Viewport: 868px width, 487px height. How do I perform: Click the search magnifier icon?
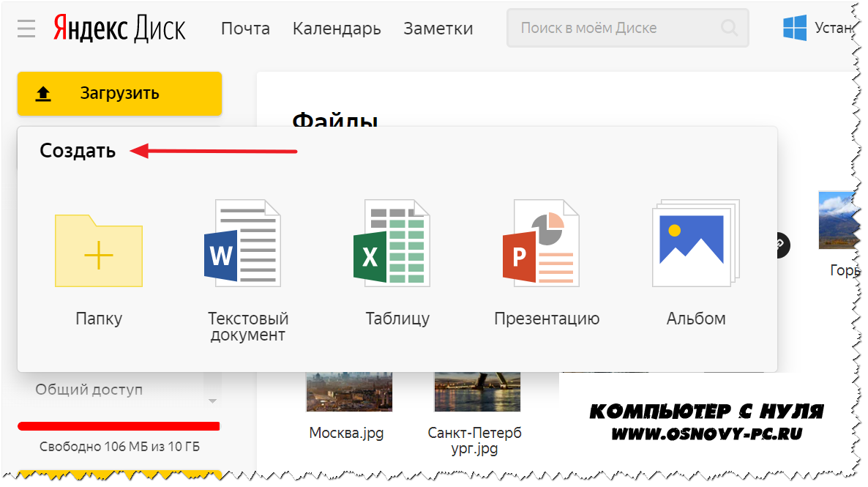pyautogui.click(x=729, y=29)
